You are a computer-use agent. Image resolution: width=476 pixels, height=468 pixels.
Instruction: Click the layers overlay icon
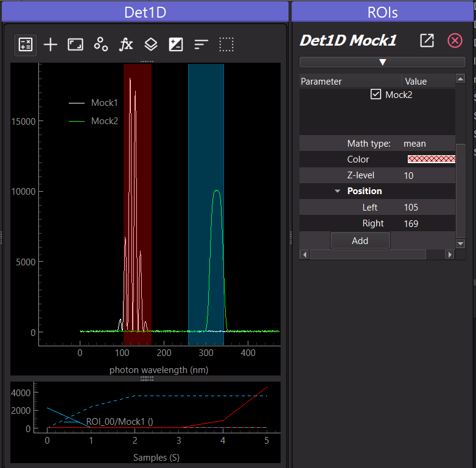click(151, 44)
